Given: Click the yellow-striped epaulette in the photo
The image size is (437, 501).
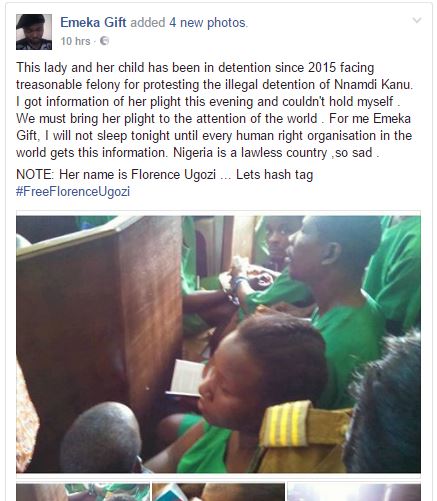Looking at the screenshot, I should pos(286,424).
